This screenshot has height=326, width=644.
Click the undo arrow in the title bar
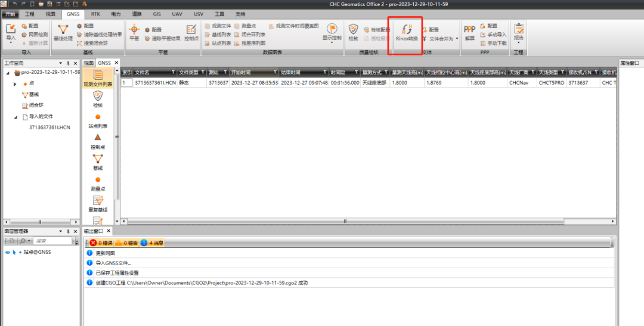[x=15, y=4]
